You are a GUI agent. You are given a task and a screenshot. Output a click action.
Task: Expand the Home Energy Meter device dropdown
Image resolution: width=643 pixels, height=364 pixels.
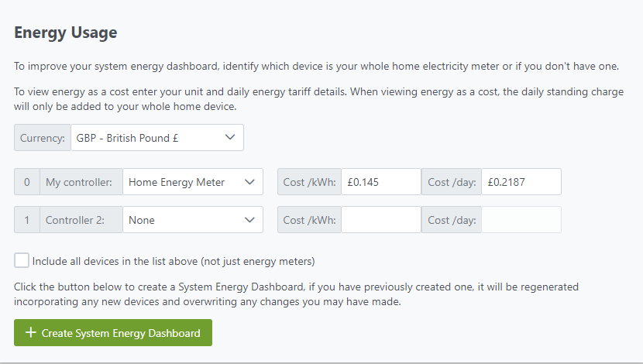point(192,182)
